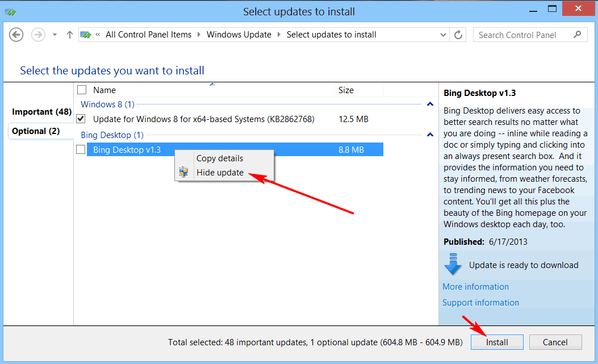This screenshot has width=598, height=364.
Task: Click the Published 6/17/2013 text
Action: pyautogui.click(x=486, y=242)
